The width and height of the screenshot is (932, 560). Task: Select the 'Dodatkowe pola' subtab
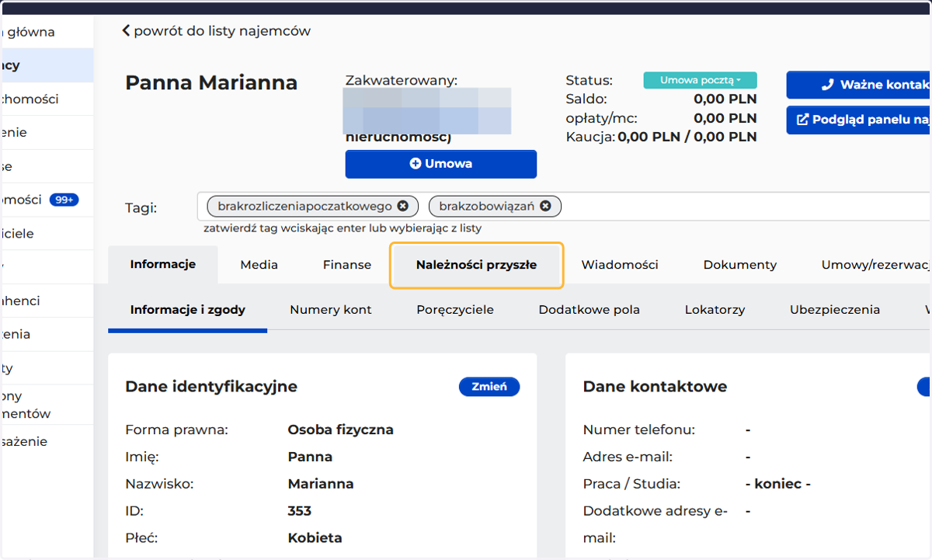[589, 310]
